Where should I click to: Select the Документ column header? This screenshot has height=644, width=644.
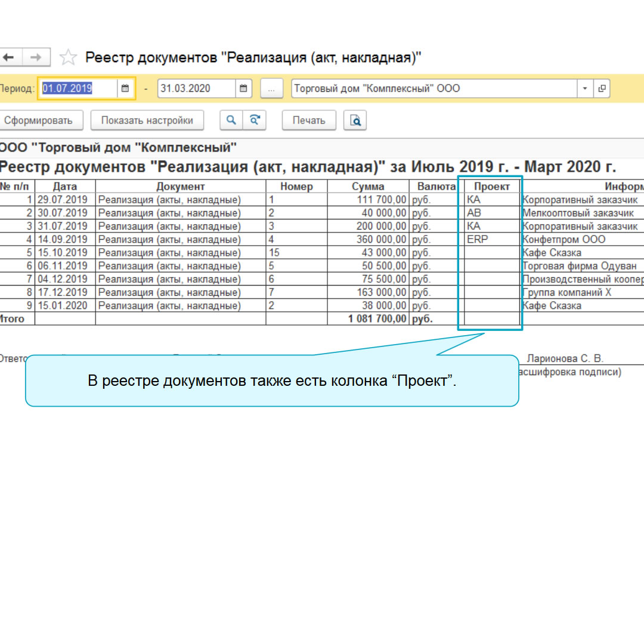point(180,187)
